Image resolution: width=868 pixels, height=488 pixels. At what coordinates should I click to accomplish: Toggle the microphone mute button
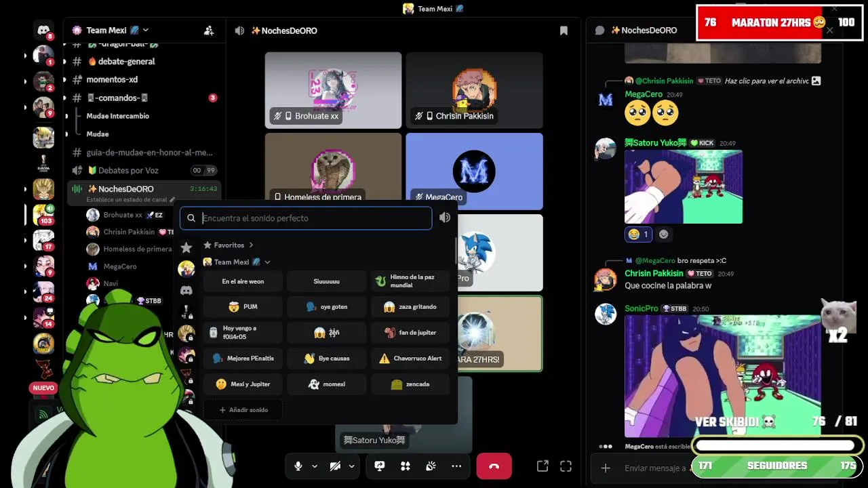[x=298, y=466]
